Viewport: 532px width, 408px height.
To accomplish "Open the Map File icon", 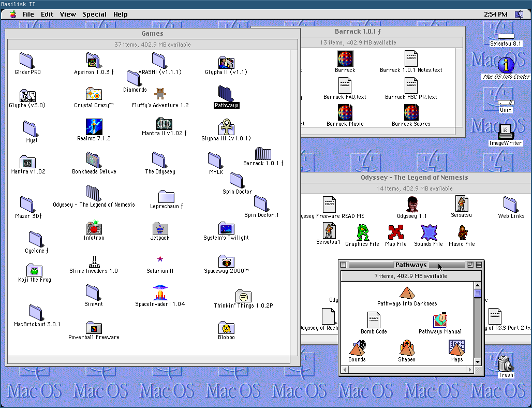I will tap(396, 232).
